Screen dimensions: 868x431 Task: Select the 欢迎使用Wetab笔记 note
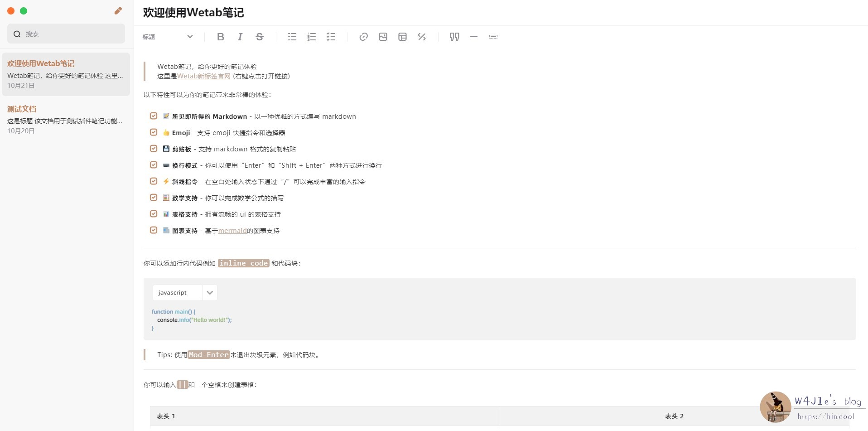[66, 74]
